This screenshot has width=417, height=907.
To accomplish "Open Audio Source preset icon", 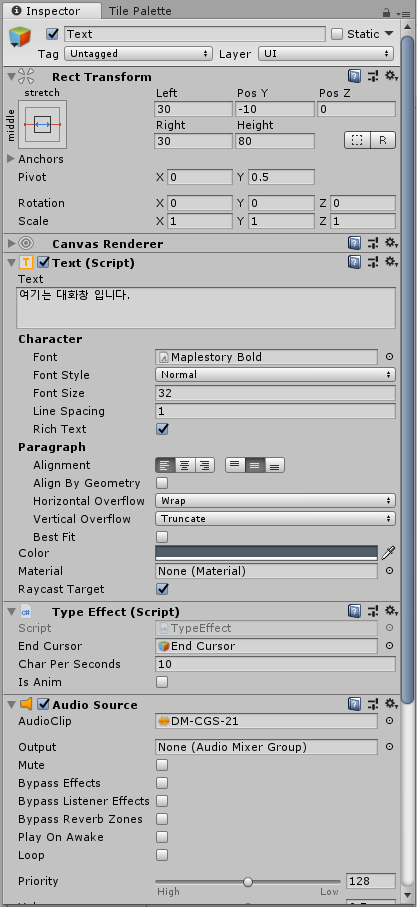I will [373, 705].
